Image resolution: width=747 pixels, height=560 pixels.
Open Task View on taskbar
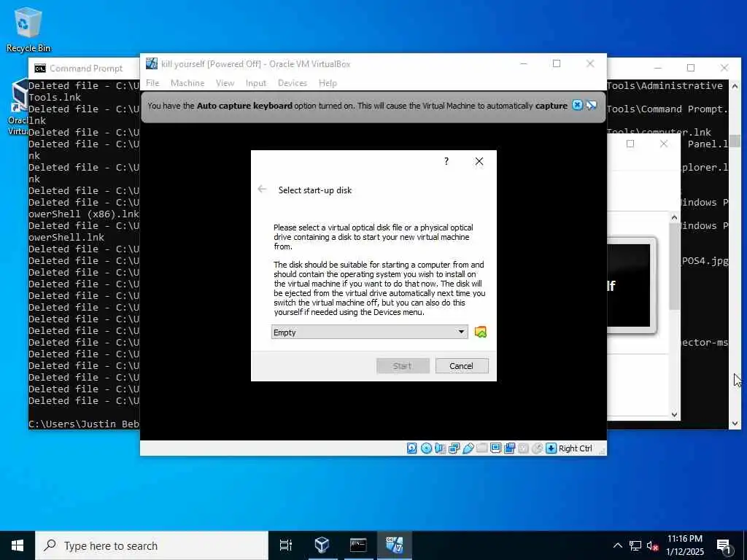pos(286,545)
